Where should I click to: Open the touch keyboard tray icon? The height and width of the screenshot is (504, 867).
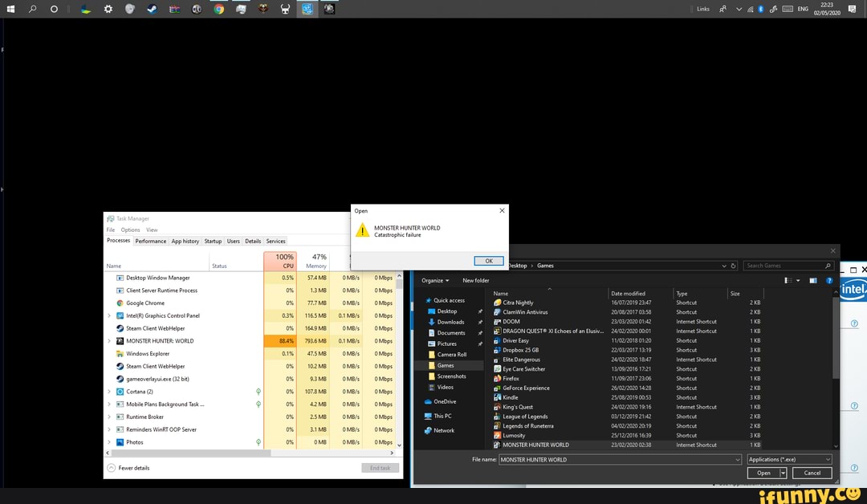coord(788,9)
